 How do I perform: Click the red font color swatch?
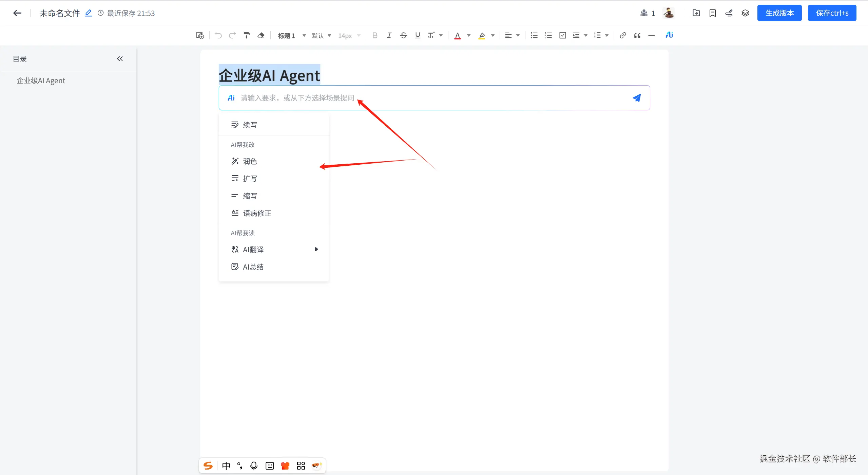click(x=457, y=35)
